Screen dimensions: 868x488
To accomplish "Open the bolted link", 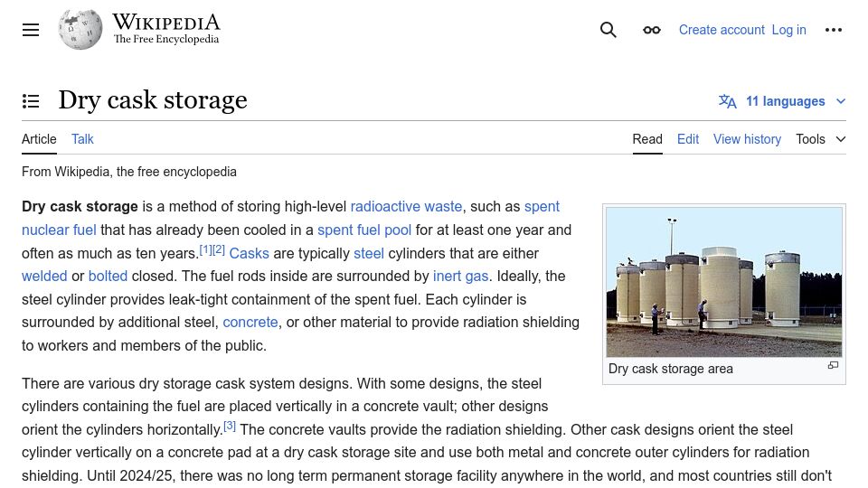I will tap(108, 277).
